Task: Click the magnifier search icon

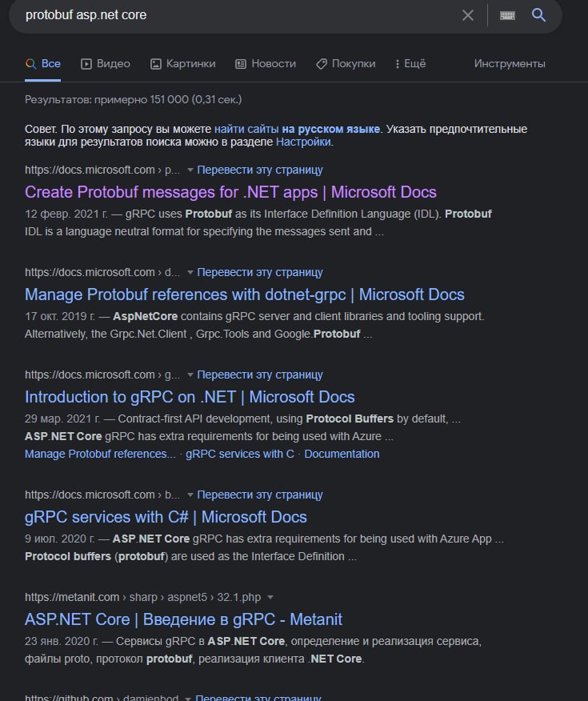Action: [539, 14]
